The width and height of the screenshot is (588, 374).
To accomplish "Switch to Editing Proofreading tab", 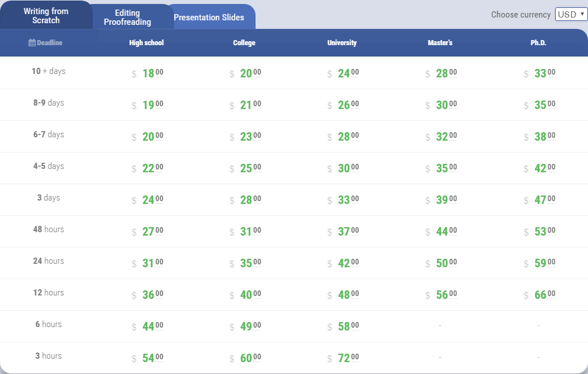I will click(128, 18).
